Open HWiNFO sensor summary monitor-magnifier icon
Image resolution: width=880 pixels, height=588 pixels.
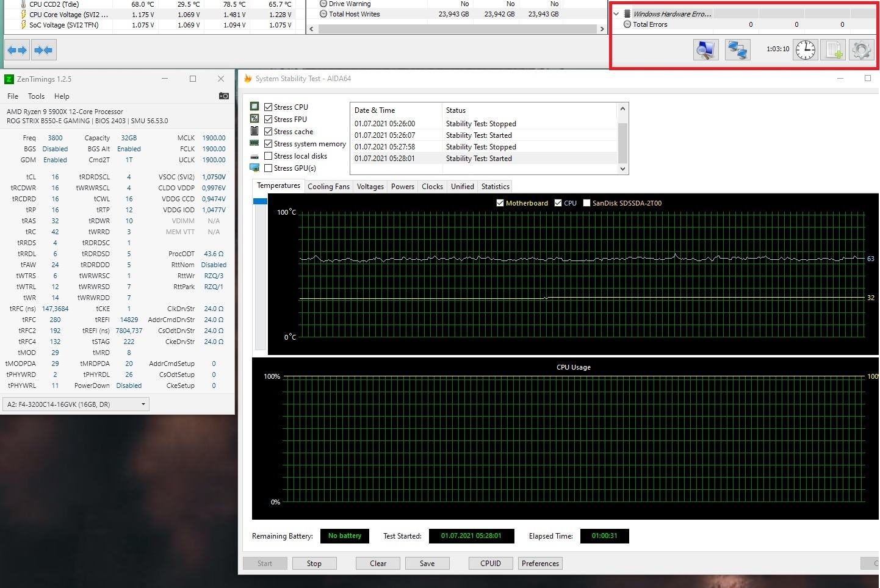click(706, 49)
